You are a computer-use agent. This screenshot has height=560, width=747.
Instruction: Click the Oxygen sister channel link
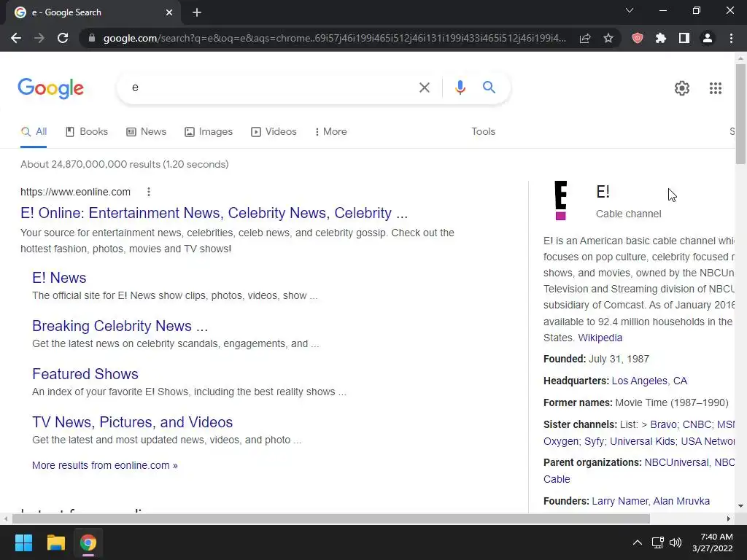(x=561, y=441)
